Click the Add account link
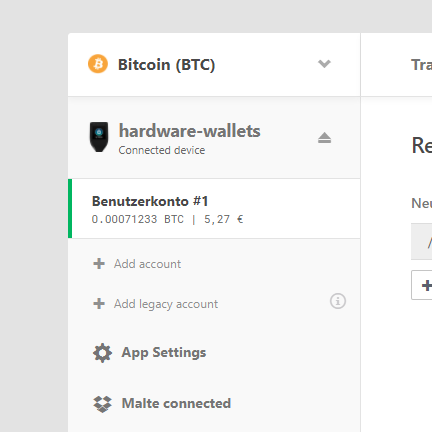The width and height of the screenshot is (432, 432). 147,264
